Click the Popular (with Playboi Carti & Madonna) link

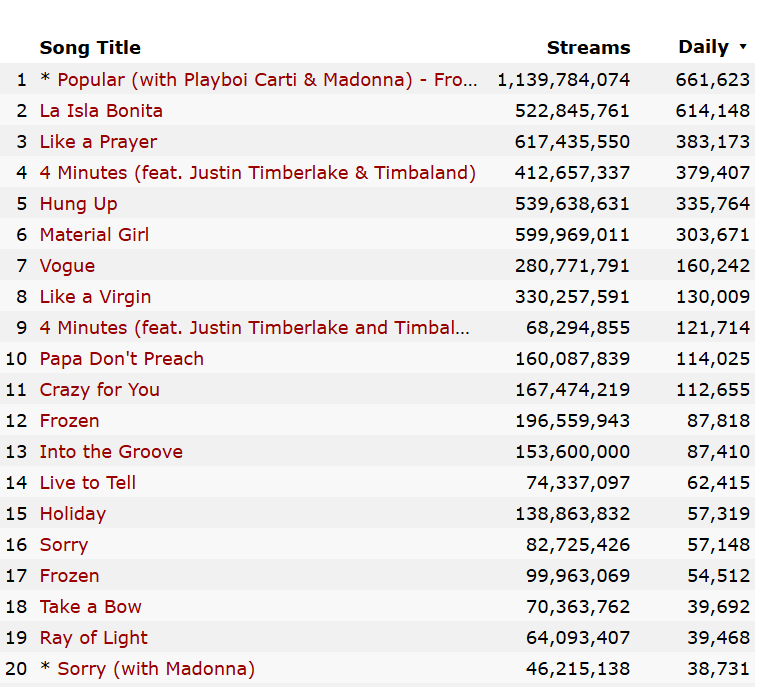[x=267, y=79]
